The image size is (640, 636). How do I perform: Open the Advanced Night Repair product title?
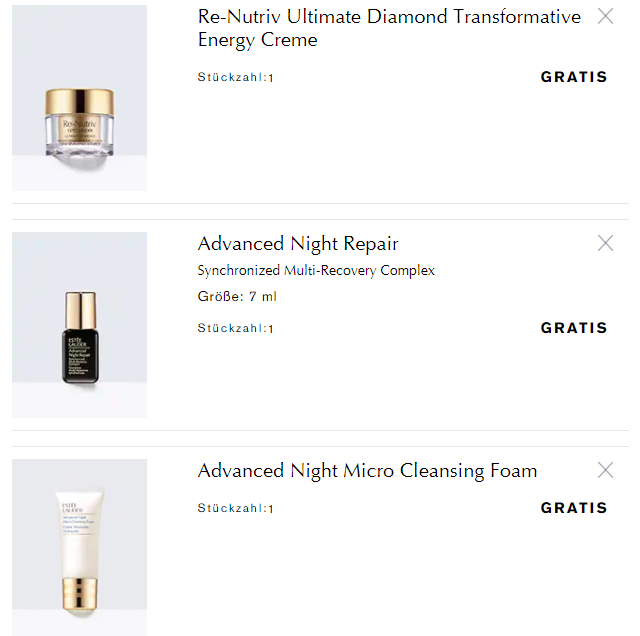[298, 244]
